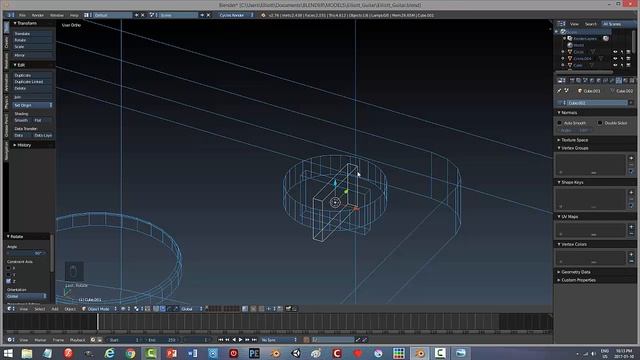This screenshot has height=360, width=640.
Task: Click the Duplicate Linked button
Action: 33,82
